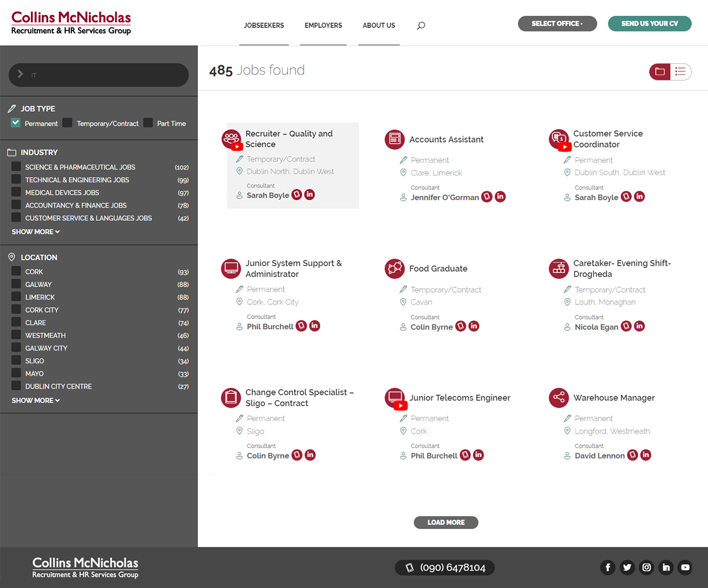Image resolution: width=708 pixels, height=588 pixels.
Task: Open the Warehouse Manager job title
Action: click(614, 398)
